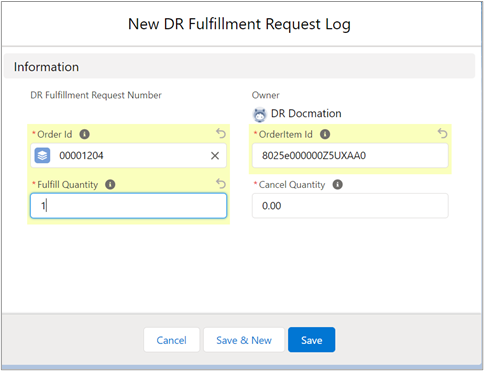Undo changes to the OrderItem Id field
The width and height of the screenshot is (484, 371).
click(x=442, y=133)
